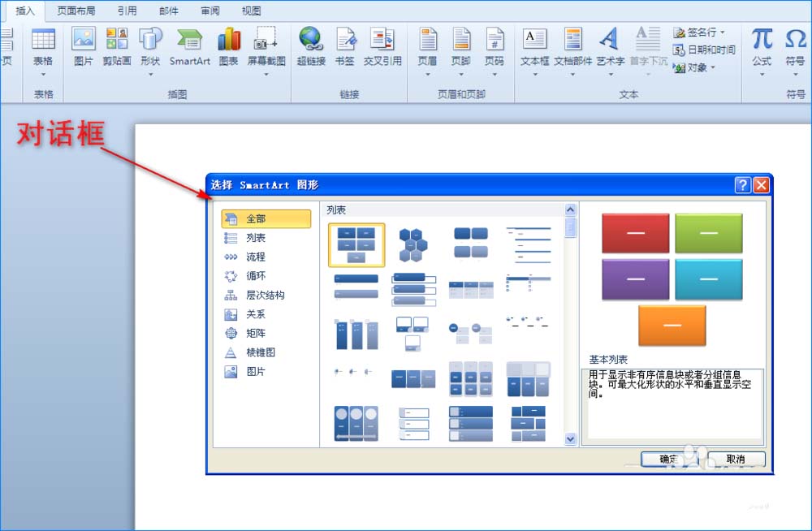Select the 关系 relationship category
Viewport: 812px width, 531px height.
pos(266,314)
